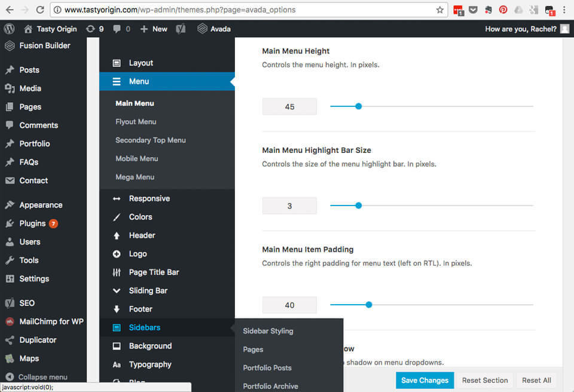Open the Chrome three-dot menu
The height and width of the screenshot is (392, 574).
click(564, 10)
